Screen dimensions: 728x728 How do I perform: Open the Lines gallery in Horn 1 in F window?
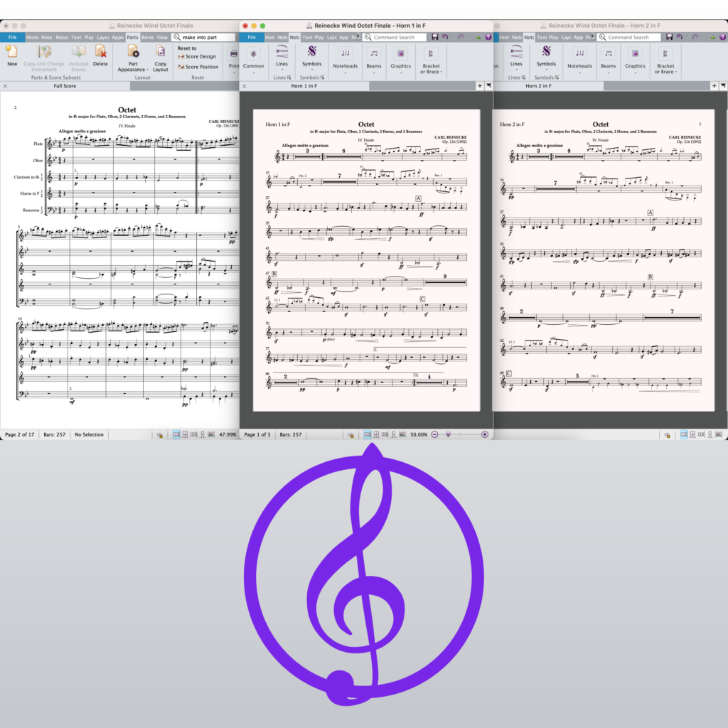tap(282, 58)
